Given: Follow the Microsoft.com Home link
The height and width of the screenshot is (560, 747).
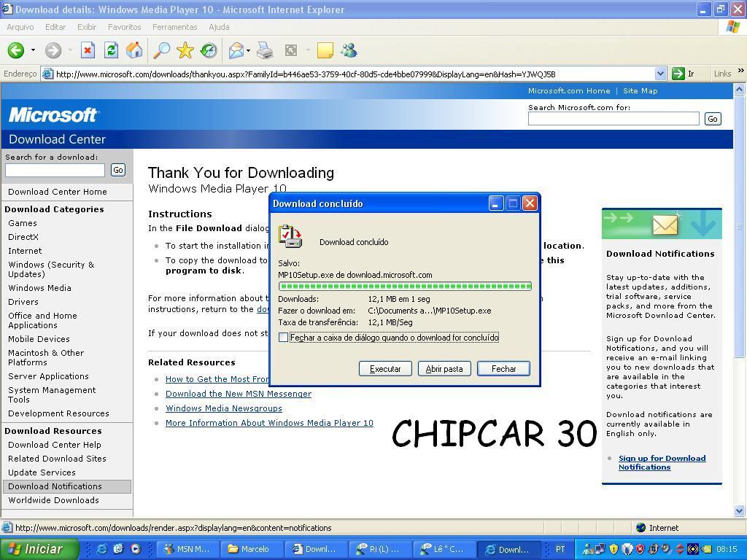Looking at the screenshot, I should 569,91.
